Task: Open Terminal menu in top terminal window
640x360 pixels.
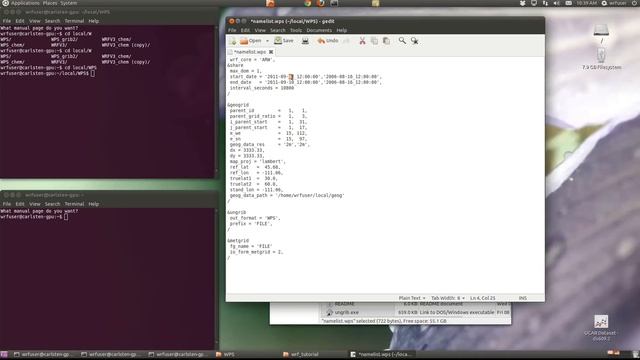Action: [74, 21]
